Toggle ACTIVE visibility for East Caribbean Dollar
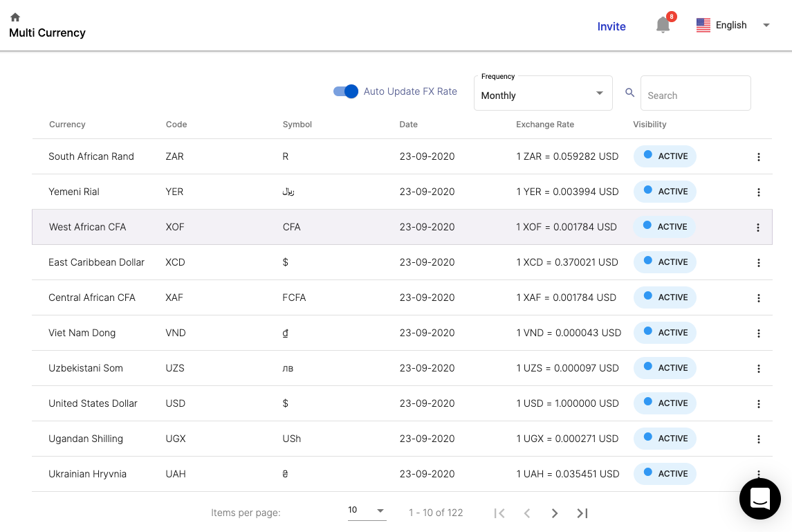The width and height of the screenshot is (792, 532). (x=665, y=262)
